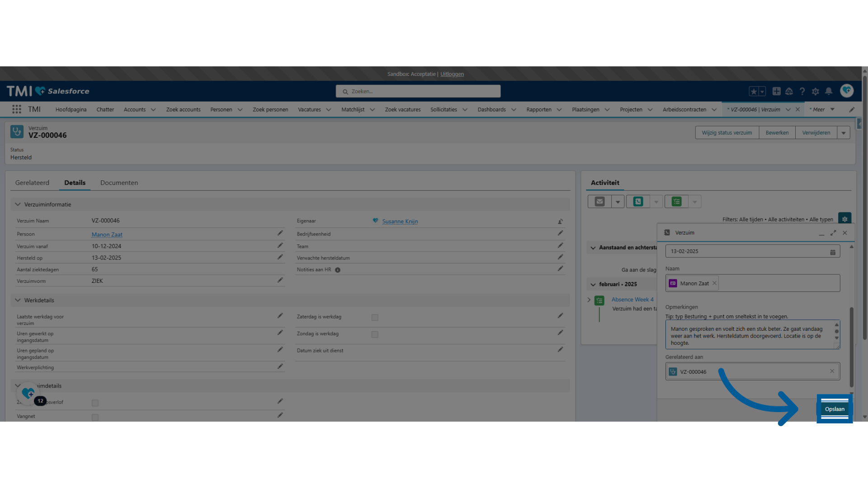Open the notifications bell
This screenshot has width=868, height=488.
(x=829, y=91)
